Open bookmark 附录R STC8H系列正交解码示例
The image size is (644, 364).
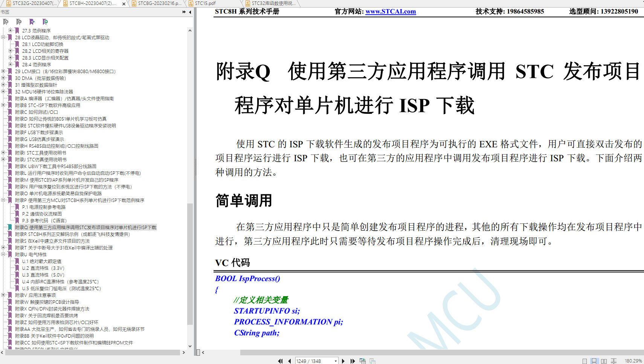[x=72, y=234]
